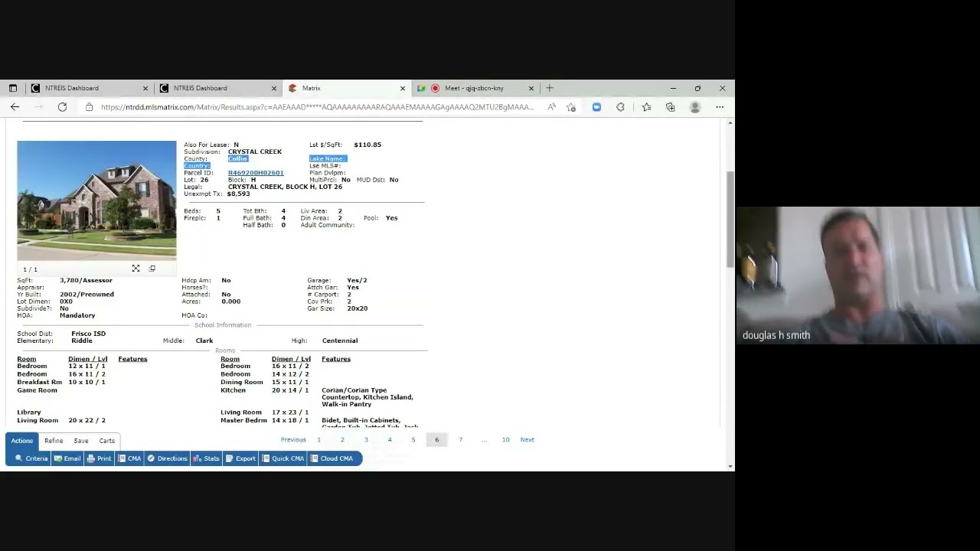The image size is (980, 551).
Task: Open the Favorites list
Action: 646,107
